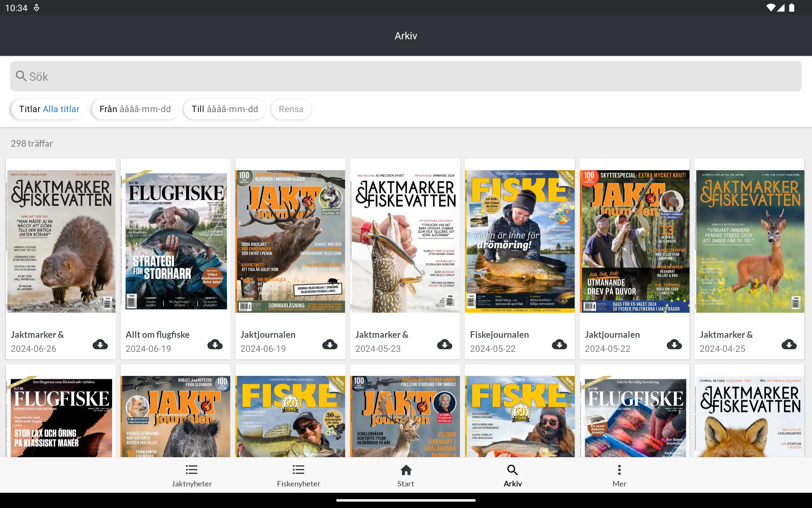812x508 pixels.
Task: Tap the battery status icon
Action: point(791,8)
